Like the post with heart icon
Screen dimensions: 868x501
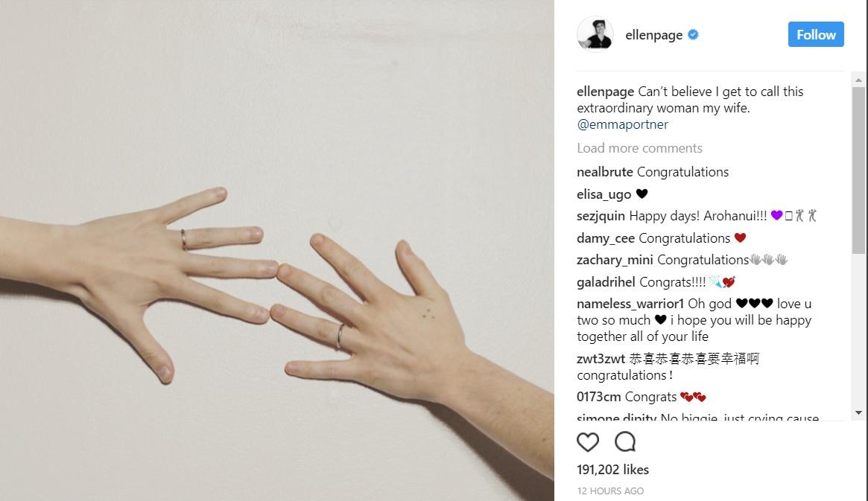(x=587, y=442)
